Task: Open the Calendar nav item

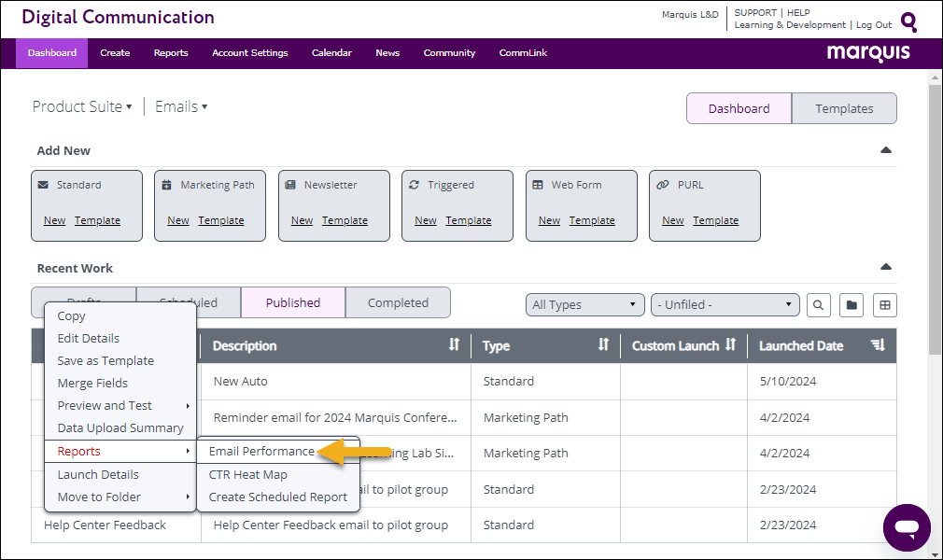Action: pos(331,53)
